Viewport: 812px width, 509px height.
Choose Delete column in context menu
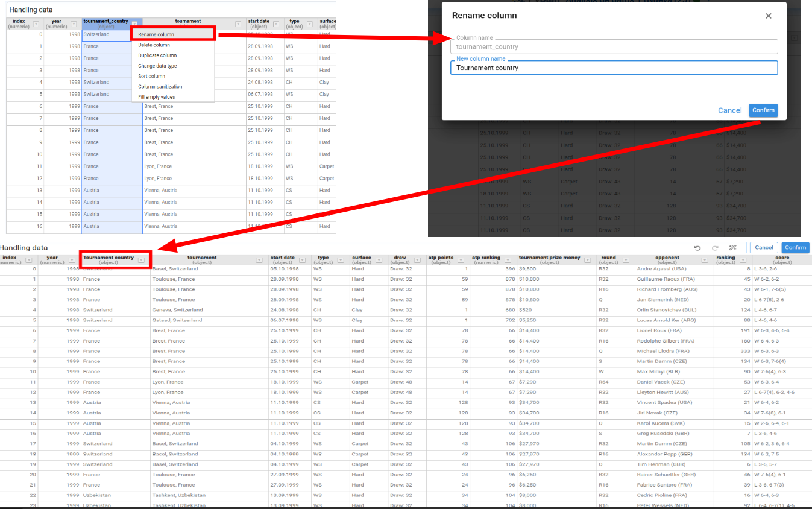click(x=154, y=45)
